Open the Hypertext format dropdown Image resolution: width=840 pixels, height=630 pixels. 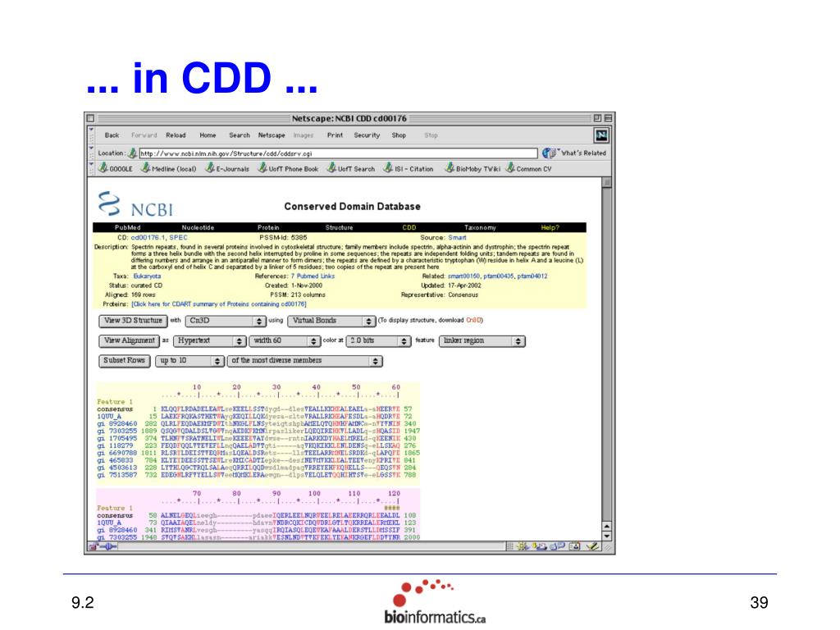(209, 340)
